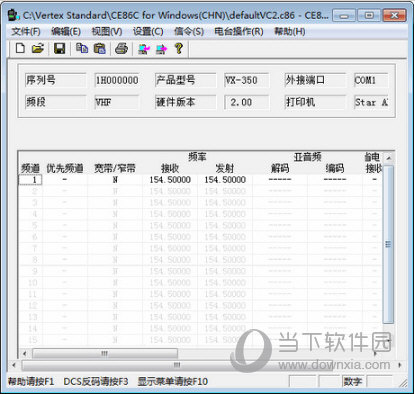Click row 1 decode tone cell
The width and height of the screenshot is (415, 394).
tap(280, 180)
